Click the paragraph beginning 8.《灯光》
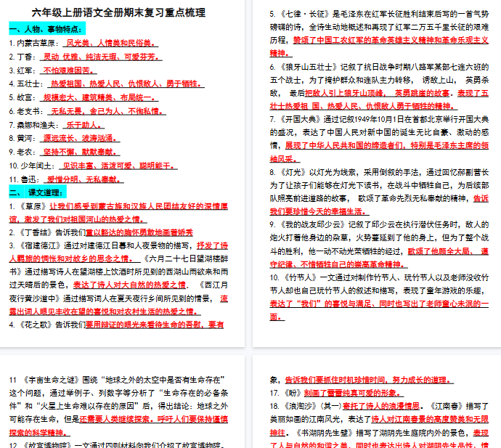The width and height of the screenshot is (501, 448). [x=379, y=192]
